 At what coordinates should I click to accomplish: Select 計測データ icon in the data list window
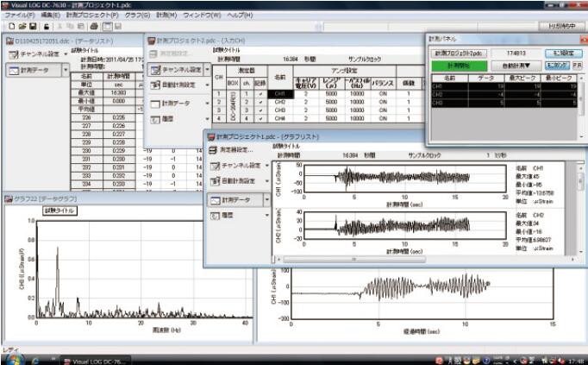click(14, 70)
